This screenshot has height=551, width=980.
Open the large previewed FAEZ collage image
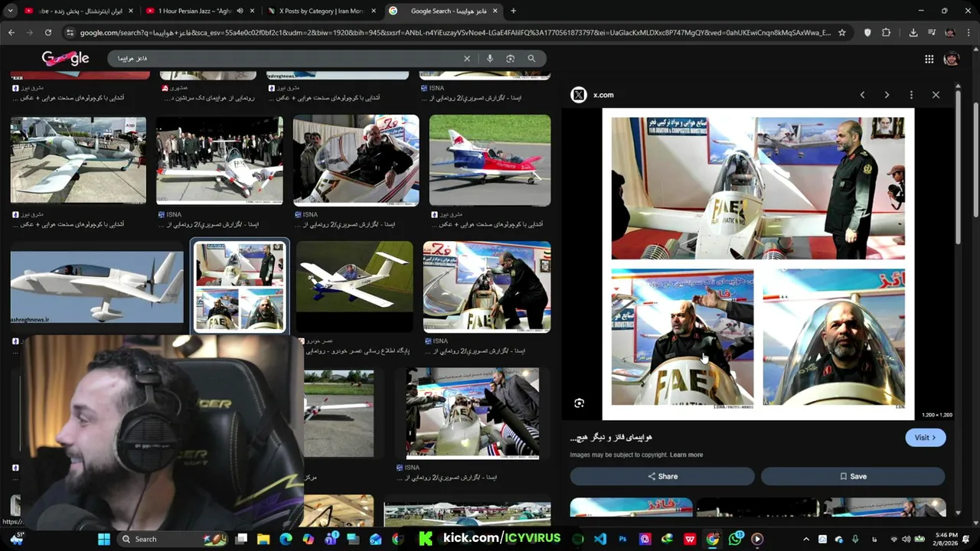[x=758, y=264]
